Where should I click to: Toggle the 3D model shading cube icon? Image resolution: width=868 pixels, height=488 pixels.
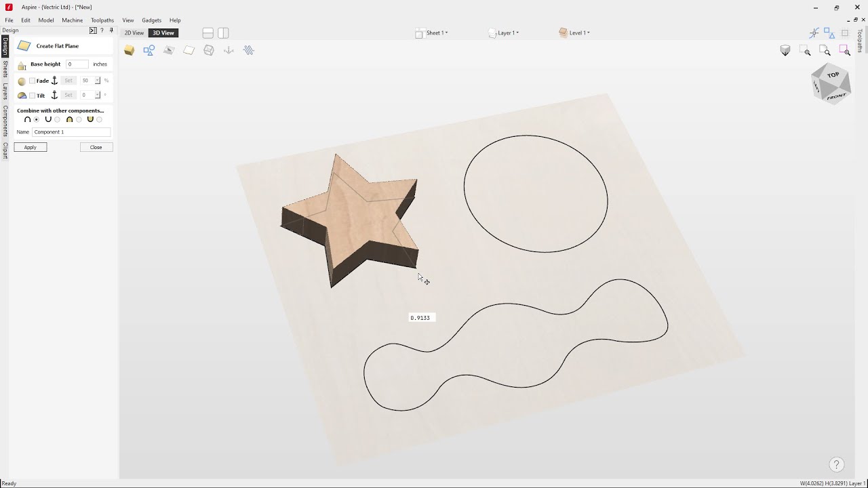[x=130, y=50]
